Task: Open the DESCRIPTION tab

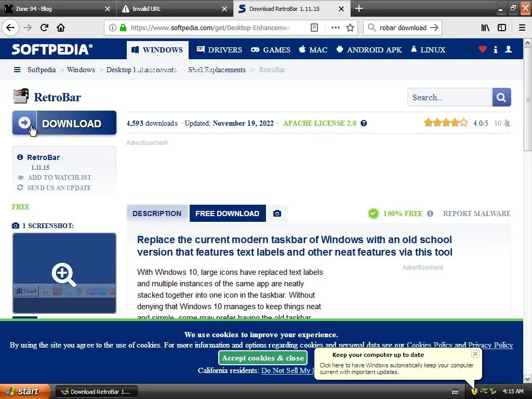Action: [x=157, y=214]
